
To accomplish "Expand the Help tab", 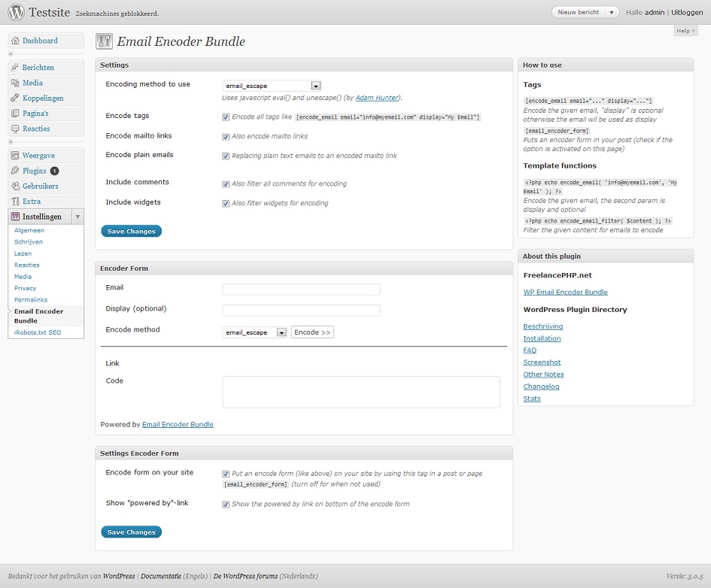I will [685, 31].
